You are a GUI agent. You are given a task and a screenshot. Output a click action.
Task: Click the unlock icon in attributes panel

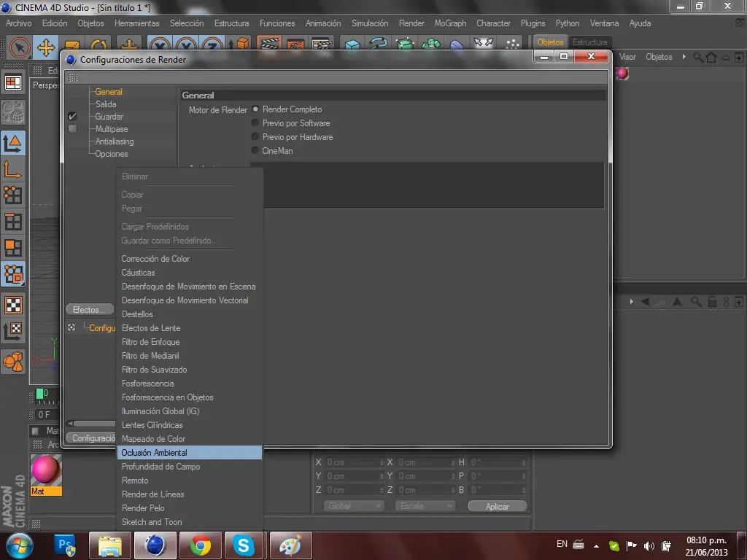tap(712, 301)
